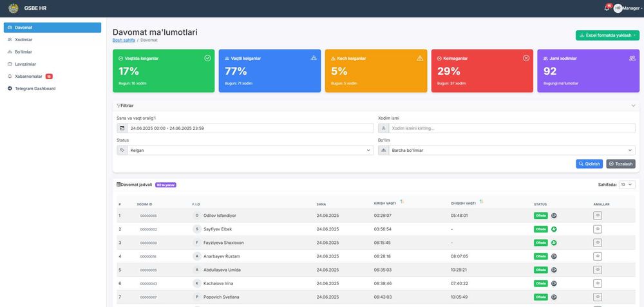Sort by Chiqish vaqti using its arrows icon

coord(481,201)
